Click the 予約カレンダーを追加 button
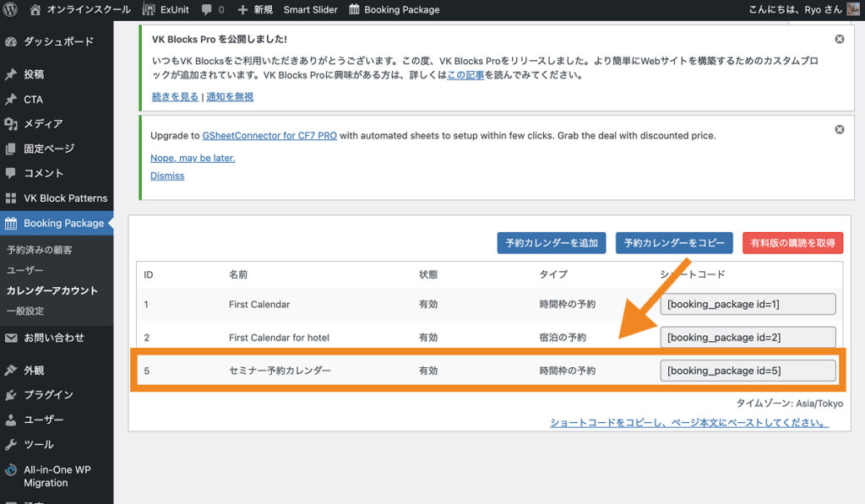This screenshot has width=865, height=504. click(552, 243)
